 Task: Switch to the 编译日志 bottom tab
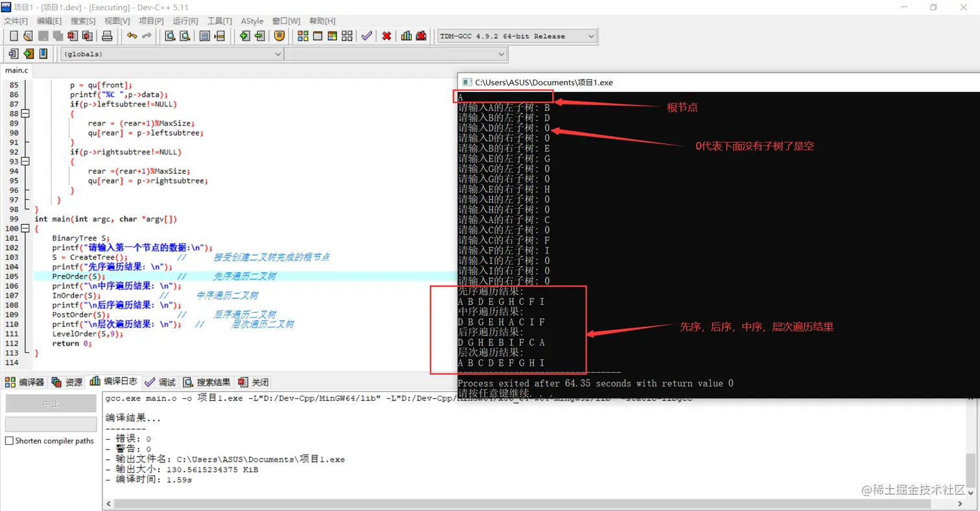click(113, 381)
